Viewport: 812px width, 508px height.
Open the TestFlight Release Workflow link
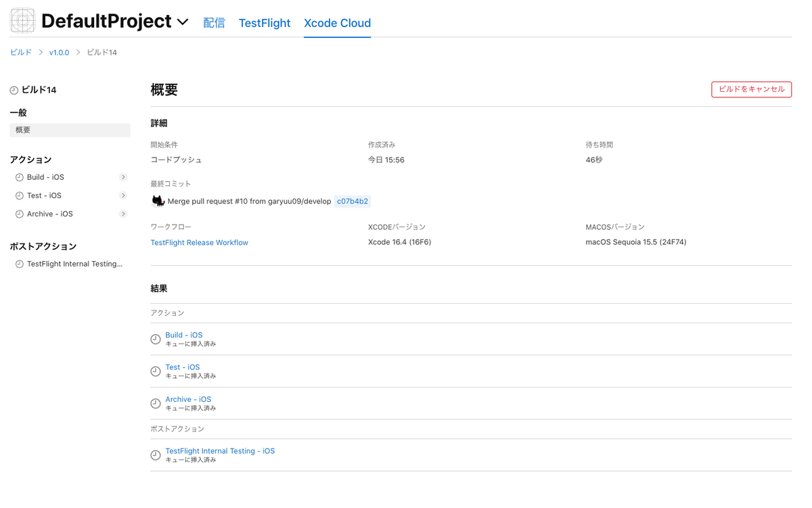click(199, 242)
